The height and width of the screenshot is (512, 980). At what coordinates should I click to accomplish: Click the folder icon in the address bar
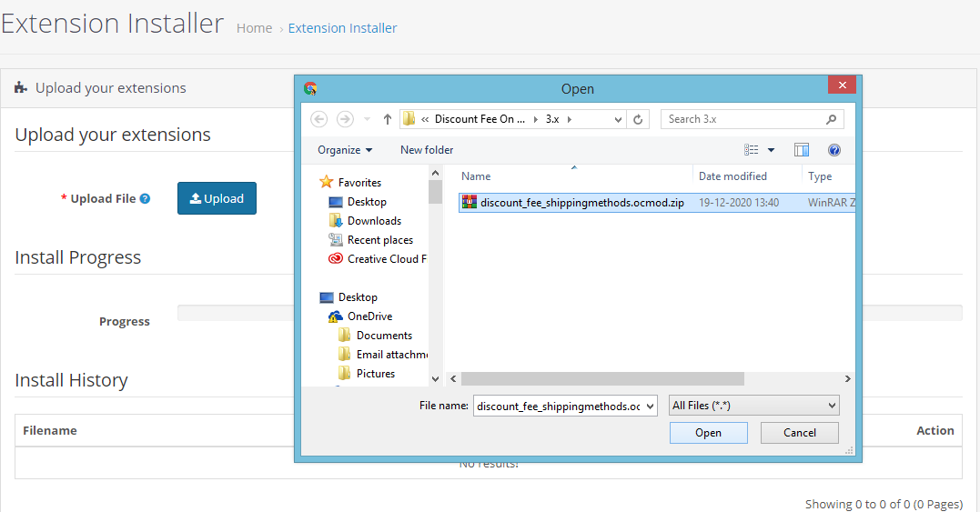[409, 118]
